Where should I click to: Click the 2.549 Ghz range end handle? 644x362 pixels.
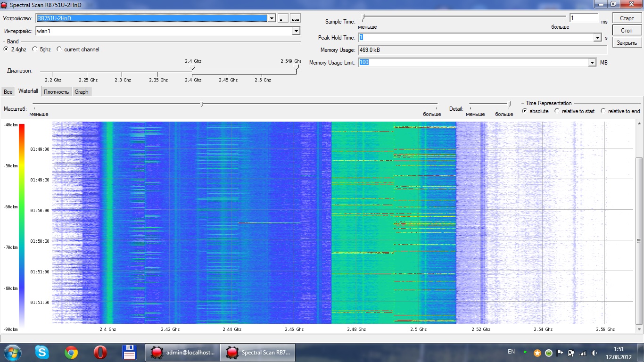click(296, 67)
